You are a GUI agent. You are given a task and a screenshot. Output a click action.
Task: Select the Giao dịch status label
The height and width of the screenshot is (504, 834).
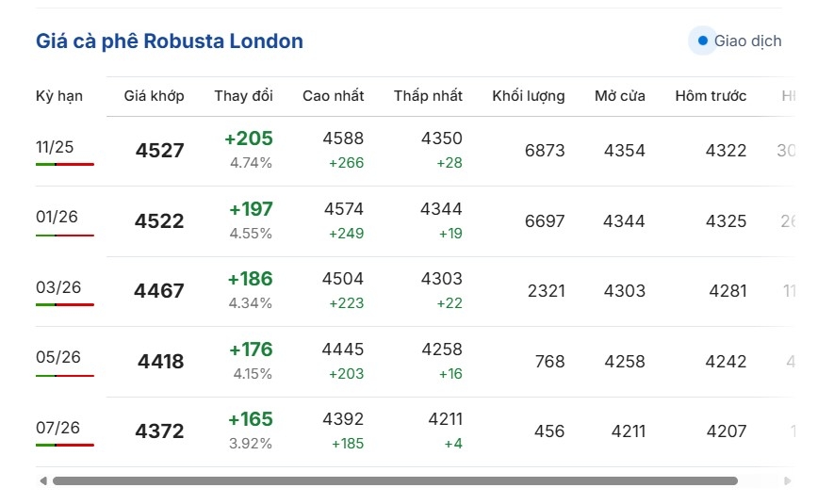pyautogui.click(x=747, y=41)
